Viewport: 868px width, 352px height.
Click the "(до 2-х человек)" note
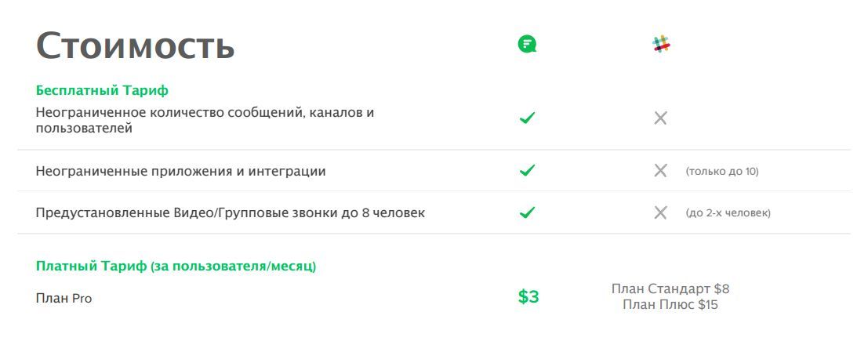pos(728,212)
